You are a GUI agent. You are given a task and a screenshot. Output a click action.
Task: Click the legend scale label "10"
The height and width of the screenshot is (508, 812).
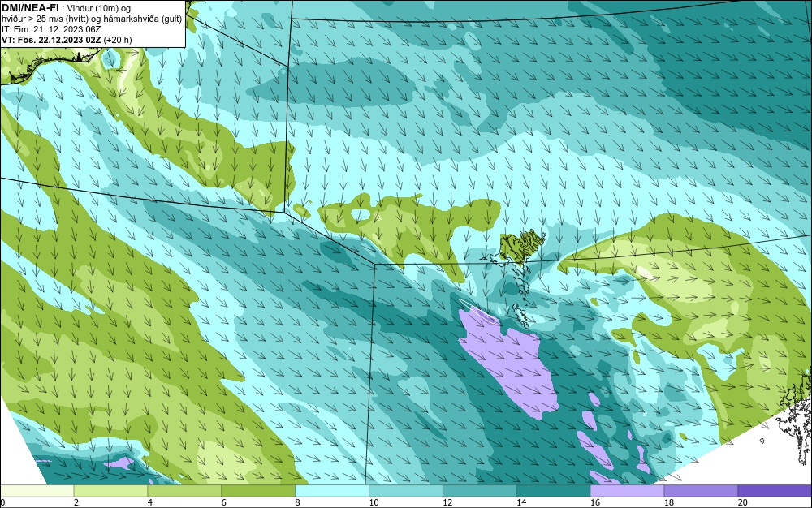point(374,502)
